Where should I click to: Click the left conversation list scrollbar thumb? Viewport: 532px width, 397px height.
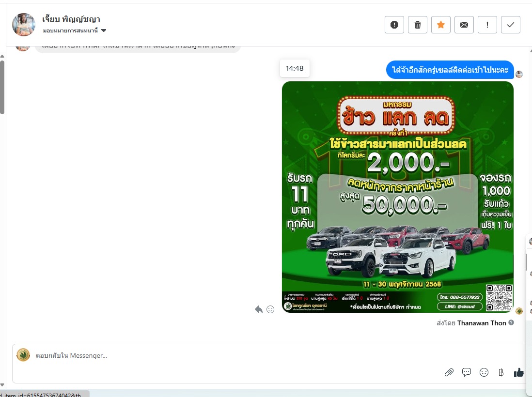point(2,88)
